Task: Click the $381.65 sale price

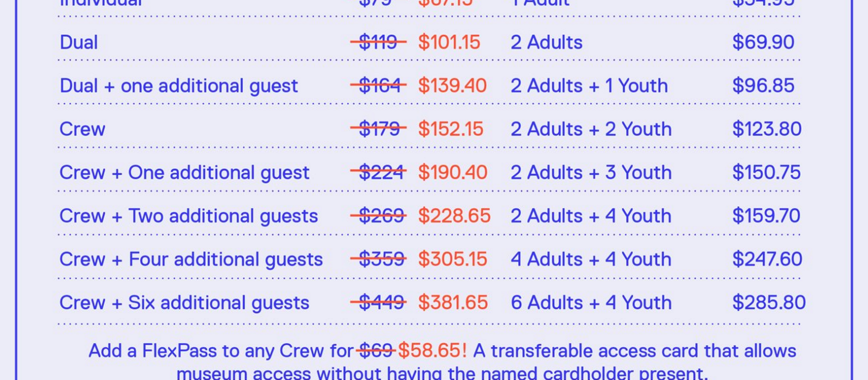Action: (x=453, y=303)
